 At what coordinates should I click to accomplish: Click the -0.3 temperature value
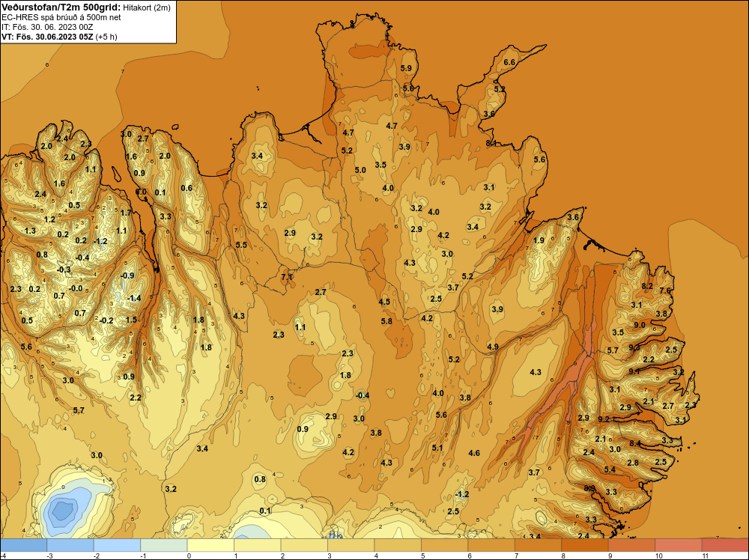64,270
